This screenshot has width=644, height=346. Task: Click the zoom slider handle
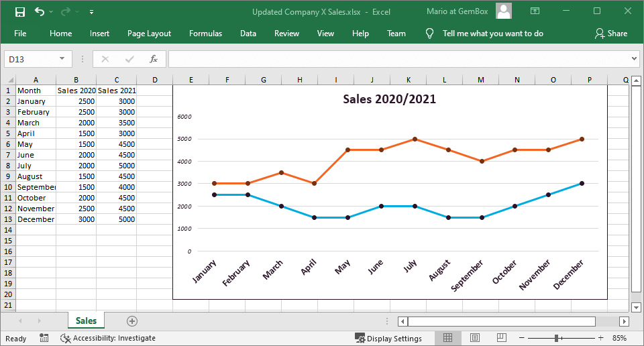click(556, 339)
